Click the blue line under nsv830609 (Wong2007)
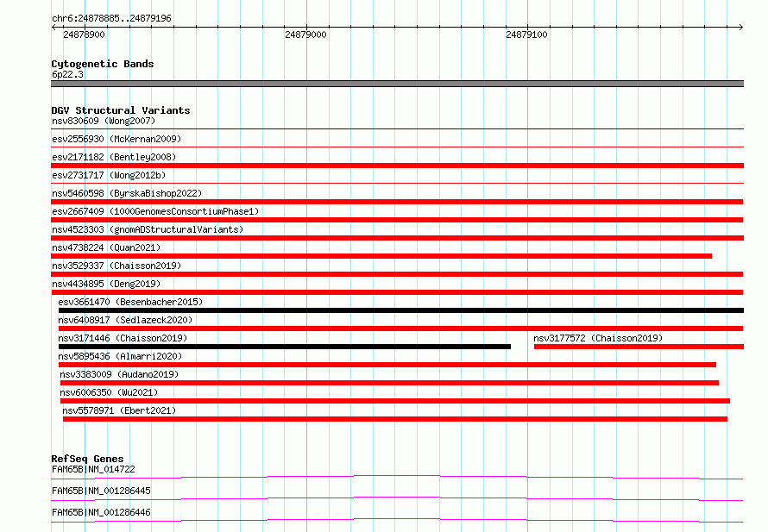The height and width of the screenshot is (532, 768). point(397,128)
